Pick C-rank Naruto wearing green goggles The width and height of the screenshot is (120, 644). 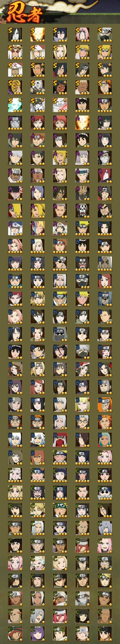[60, 510]
